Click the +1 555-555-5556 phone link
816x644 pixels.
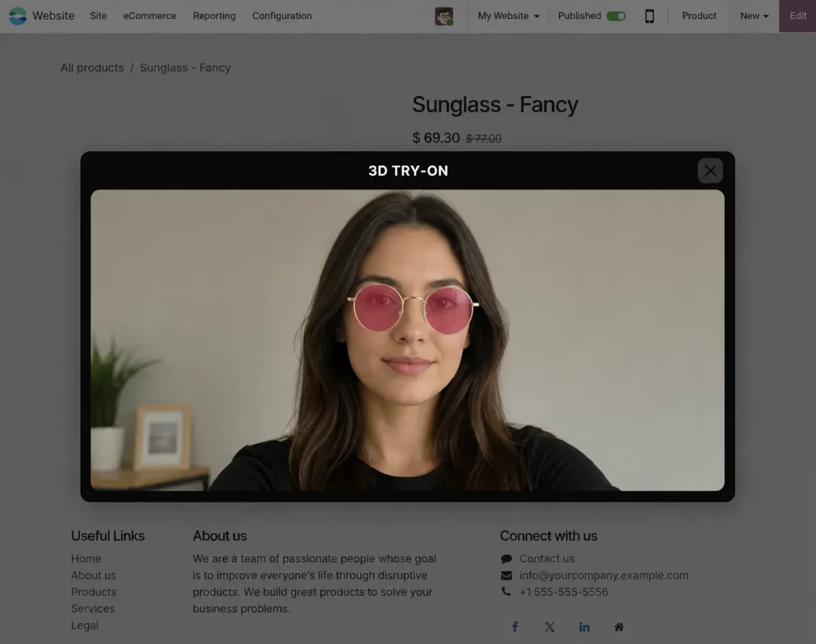click(564, 592)
